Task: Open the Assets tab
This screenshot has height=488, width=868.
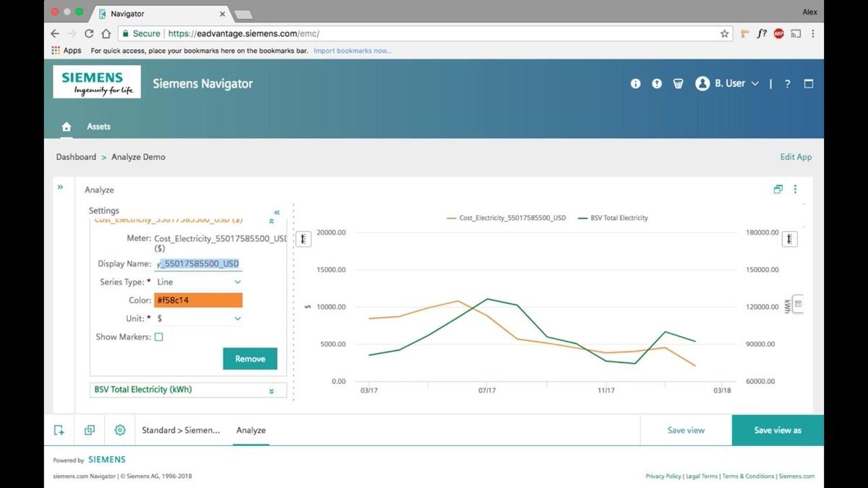Action: (x=98, y=127)
